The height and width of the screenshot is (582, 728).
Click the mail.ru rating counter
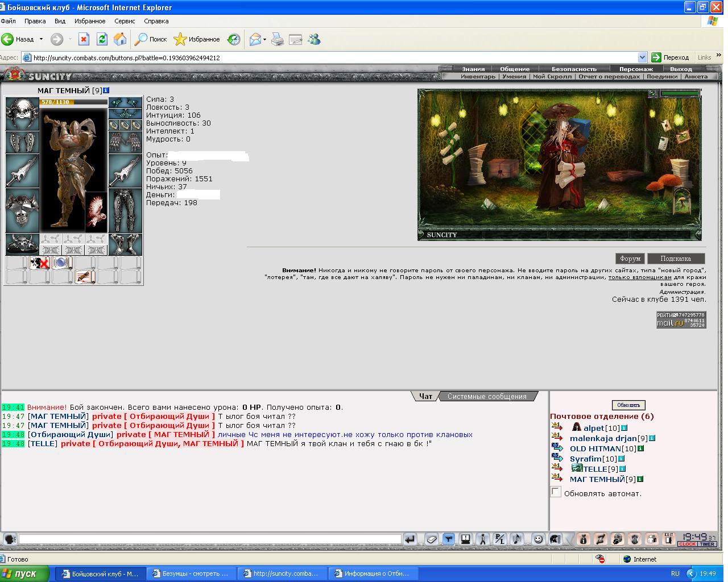point(681,319)
